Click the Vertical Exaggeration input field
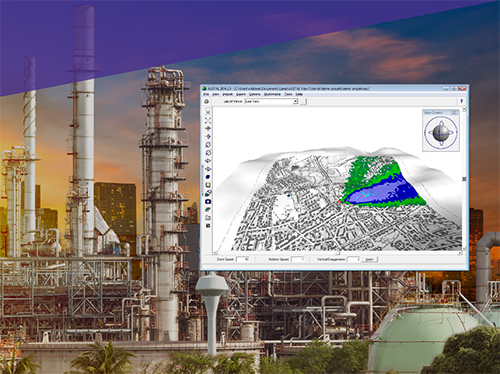The image size is (500, 374). click(353, 259)
